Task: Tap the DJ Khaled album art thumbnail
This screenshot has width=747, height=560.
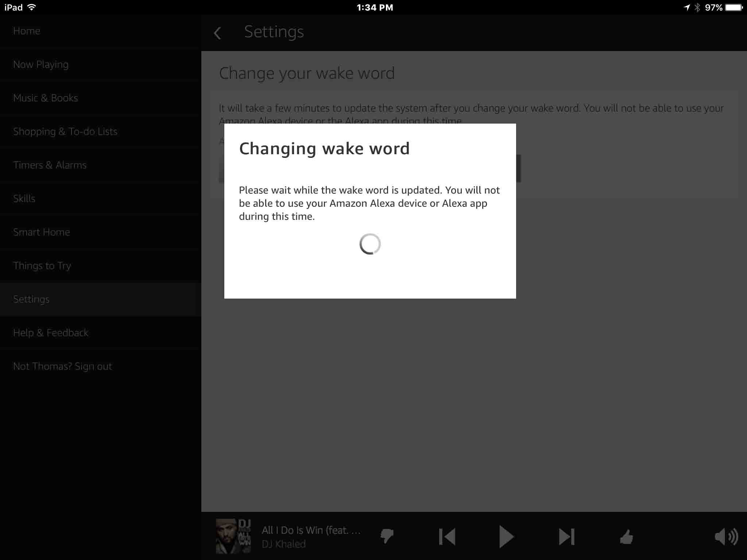Action: [x=233, y=536]
